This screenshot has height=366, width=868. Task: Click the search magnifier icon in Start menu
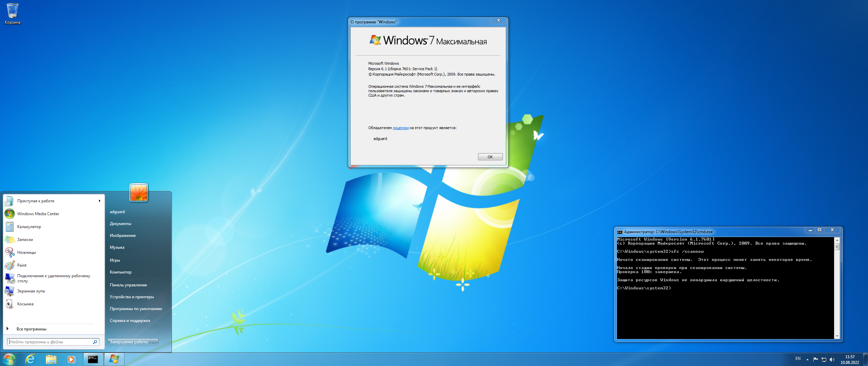pos(95,342)
